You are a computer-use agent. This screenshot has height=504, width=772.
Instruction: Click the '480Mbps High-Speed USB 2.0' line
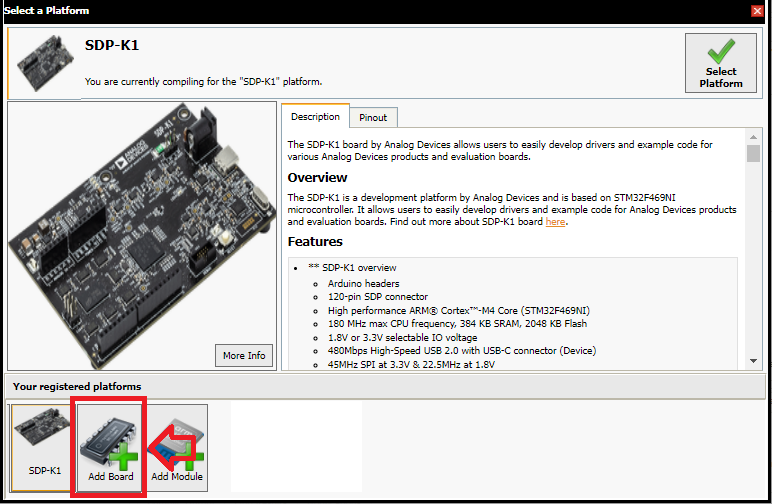coord(462,351)
